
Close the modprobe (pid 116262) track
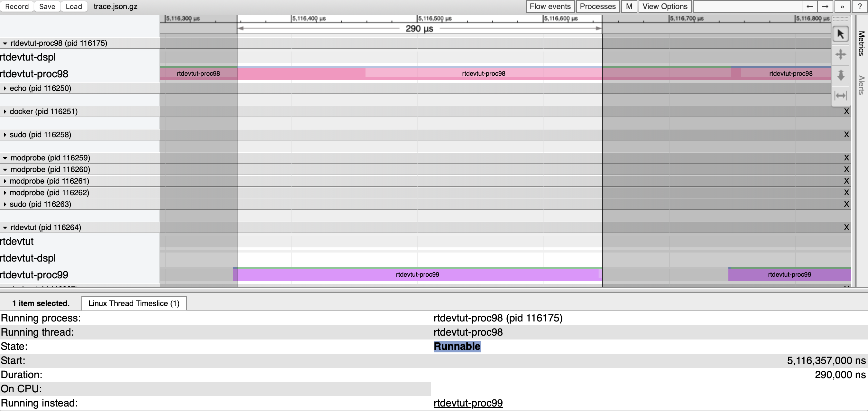click(846, 193)
